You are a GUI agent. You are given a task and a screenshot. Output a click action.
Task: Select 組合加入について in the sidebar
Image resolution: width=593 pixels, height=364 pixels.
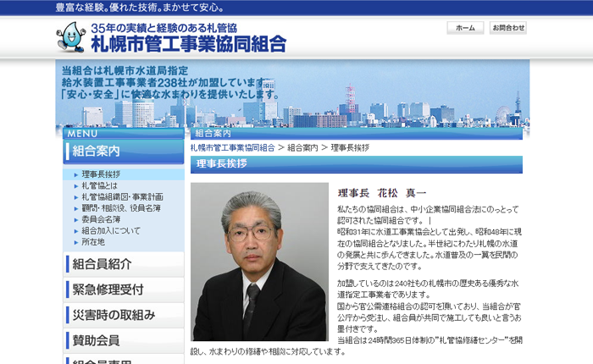coord(111,230)
